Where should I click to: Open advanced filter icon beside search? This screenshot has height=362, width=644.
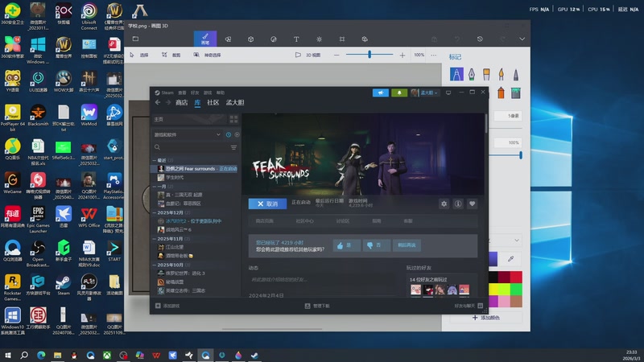coord(233,147)
